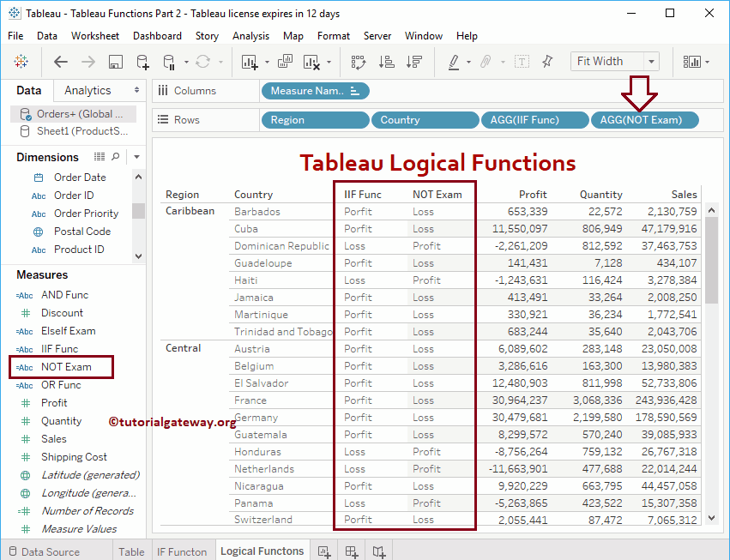This screenshot has width=730, height=560.
Task: Click the Group Members paperclip icon
Action: [x=486, y=62]
